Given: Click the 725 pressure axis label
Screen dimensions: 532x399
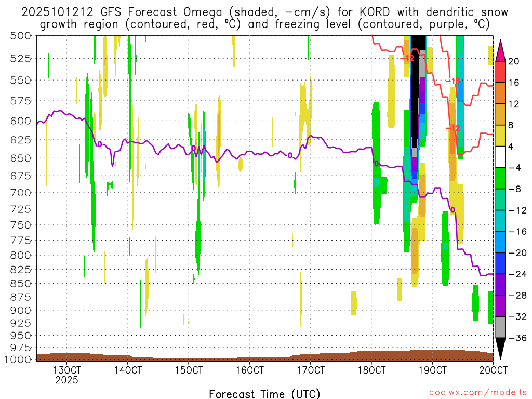Looking at the screenshot, I should tap(20, 209).
